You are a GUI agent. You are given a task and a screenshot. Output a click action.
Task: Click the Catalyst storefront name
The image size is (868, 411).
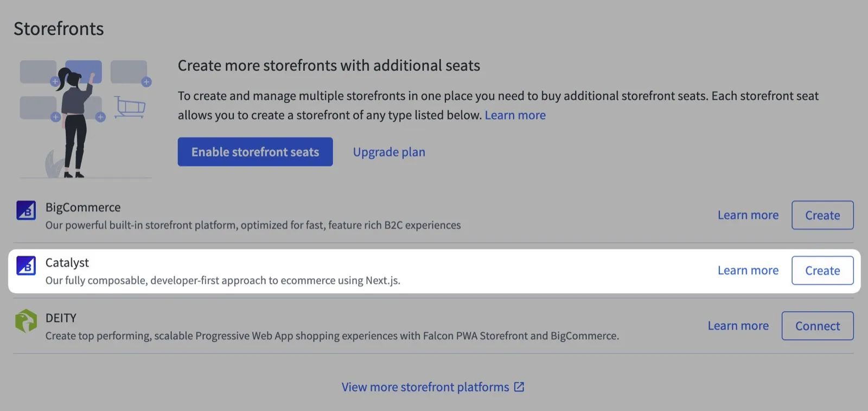click(67, 263)
